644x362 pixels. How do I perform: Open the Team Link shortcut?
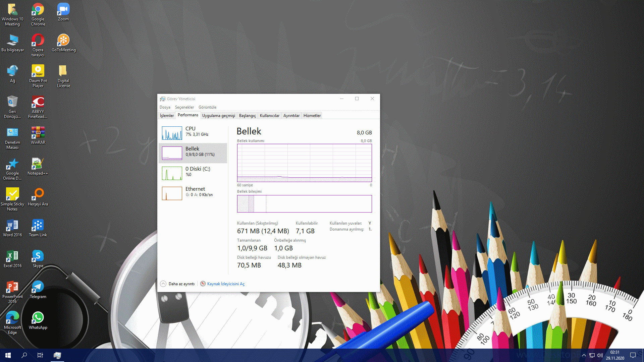click(x=38, y=228)
